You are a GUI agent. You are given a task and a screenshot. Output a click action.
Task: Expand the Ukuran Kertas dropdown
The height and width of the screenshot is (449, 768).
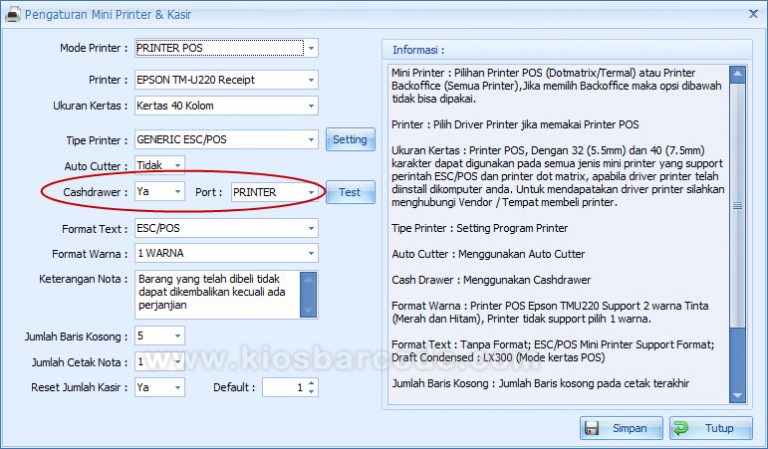click(x=311, y=106)
